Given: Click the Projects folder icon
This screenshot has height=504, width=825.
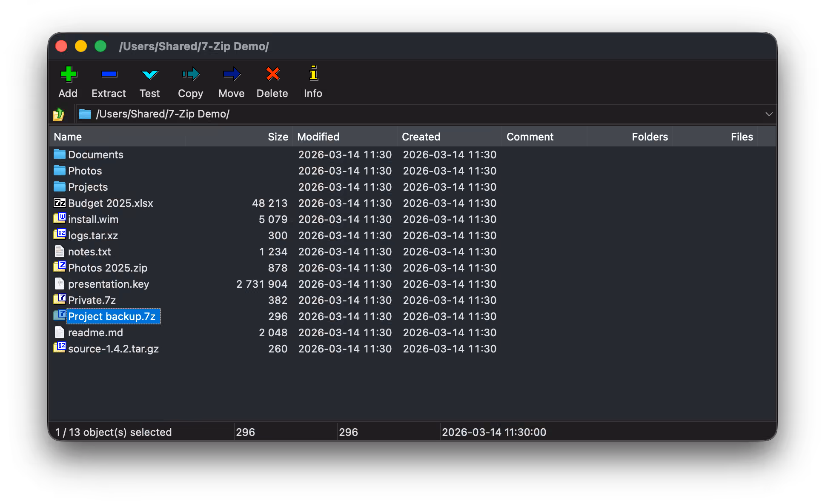Looking at the screenshot, I should 60,186.
